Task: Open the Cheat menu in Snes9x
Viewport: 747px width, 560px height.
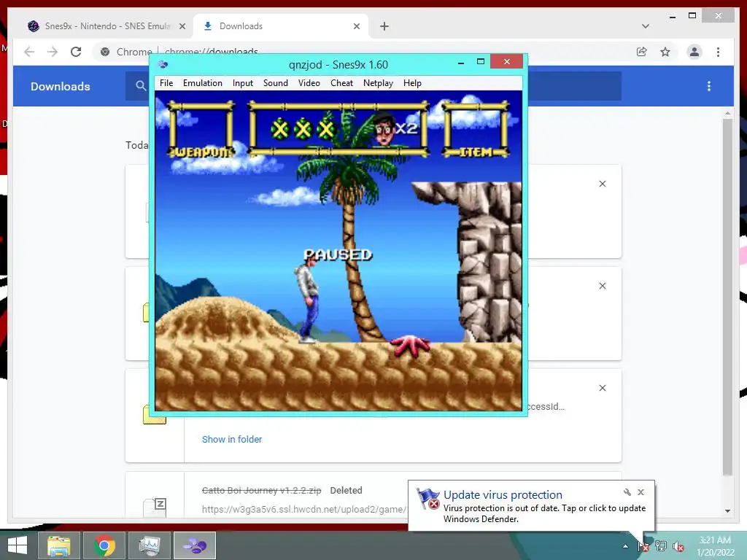Action: coord(341,83)
